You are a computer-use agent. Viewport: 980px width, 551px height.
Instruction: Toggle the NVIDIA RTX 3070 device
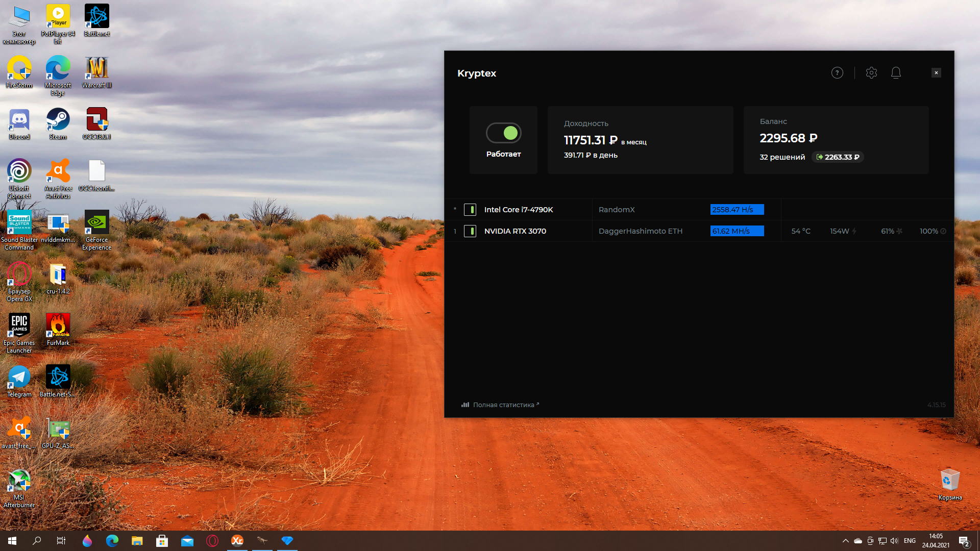(x=470, y=231)
